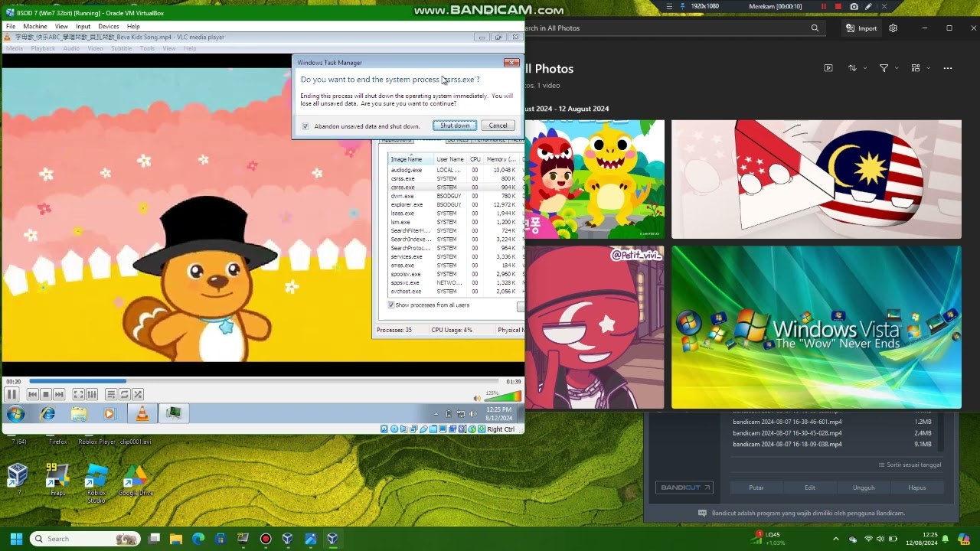Open Windows 11 Start button

tap(16, 539)
